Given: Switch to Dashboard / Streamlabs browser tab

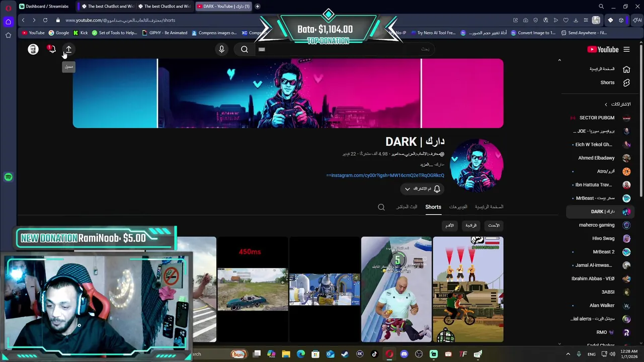Looking at the screenshot, I should 44,6.
